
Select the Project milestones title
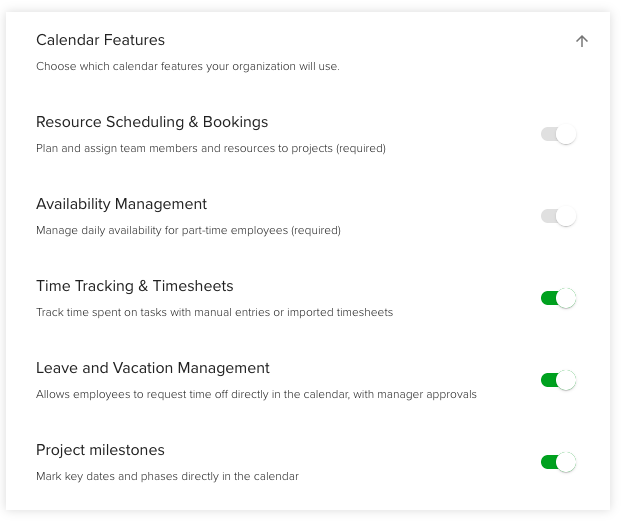[100, 450]
